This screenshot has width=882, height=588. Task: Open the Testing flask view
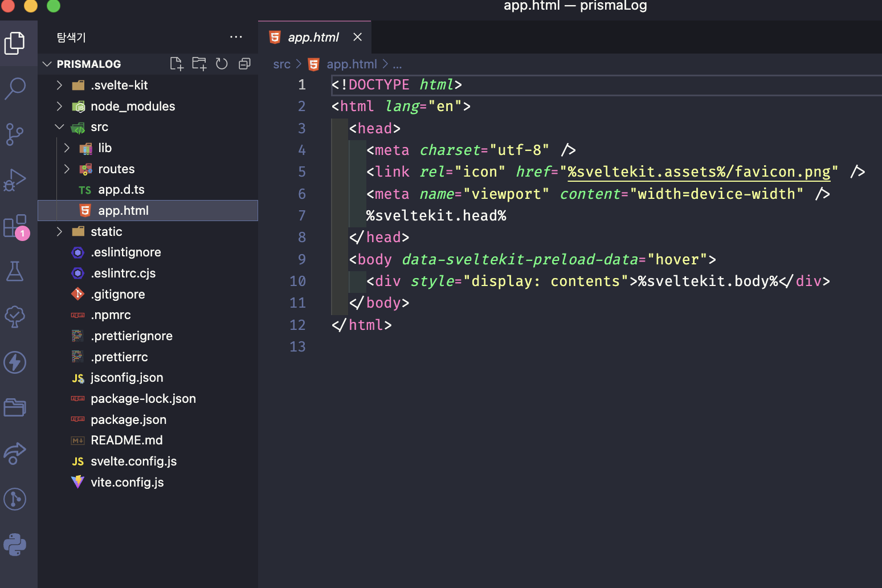pos(15,271)
